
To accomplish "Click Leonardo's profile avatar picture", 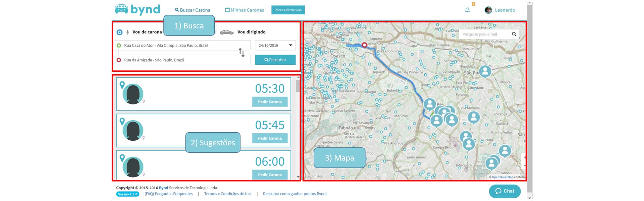I will click(x=488, y=10).
